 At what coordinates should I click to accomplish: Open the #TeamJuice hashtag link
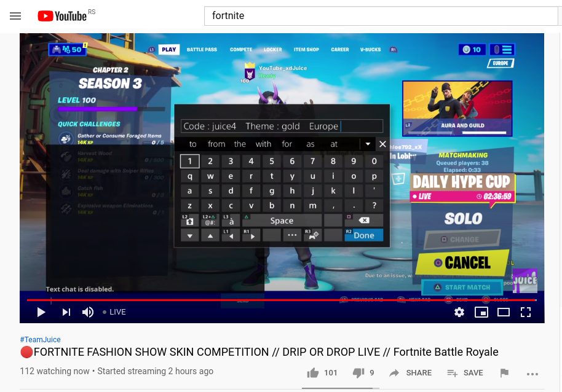coord(40,340)
